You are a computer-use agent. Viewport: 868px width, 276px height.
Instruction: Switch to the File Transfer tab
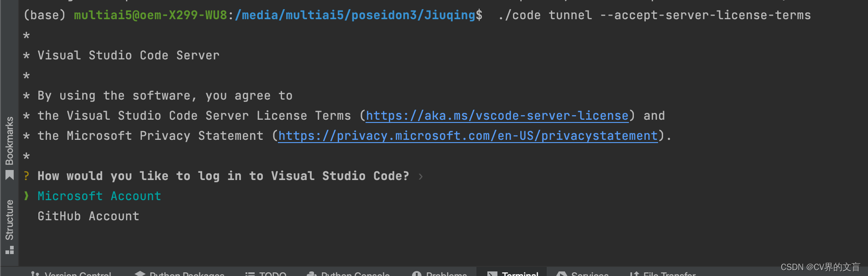click(663, 273)
